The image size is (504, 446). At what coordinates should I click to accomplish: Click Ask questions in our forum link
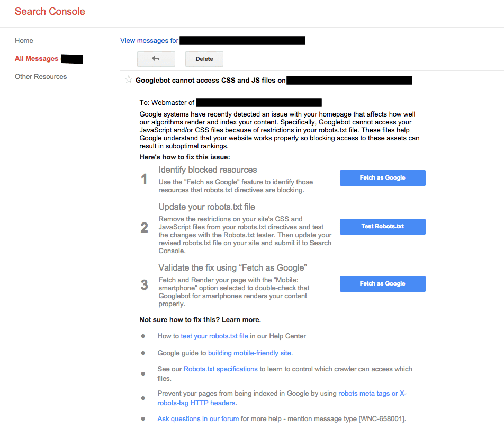coord(198,418)
